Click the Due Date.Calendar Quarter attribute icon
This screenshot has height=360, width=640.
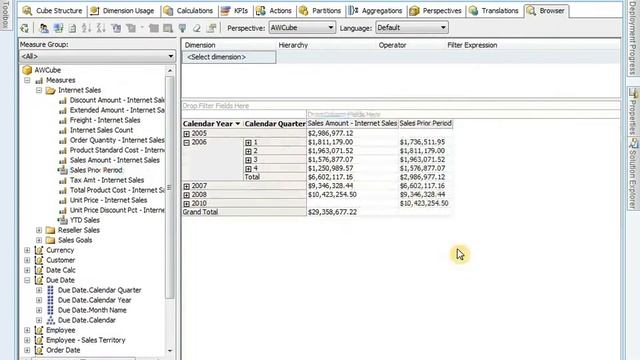tap(51, 290)
